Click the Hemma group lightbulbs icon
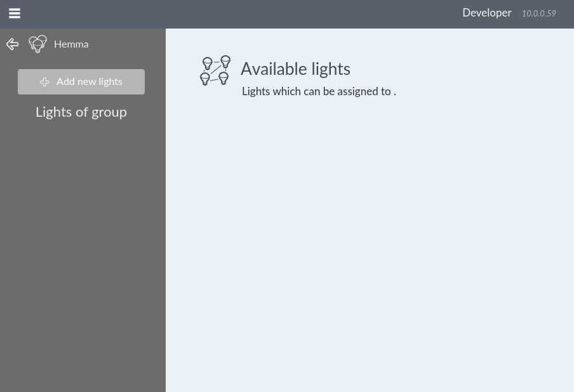The width and height of the screenshot is (574, 392). 38,44
